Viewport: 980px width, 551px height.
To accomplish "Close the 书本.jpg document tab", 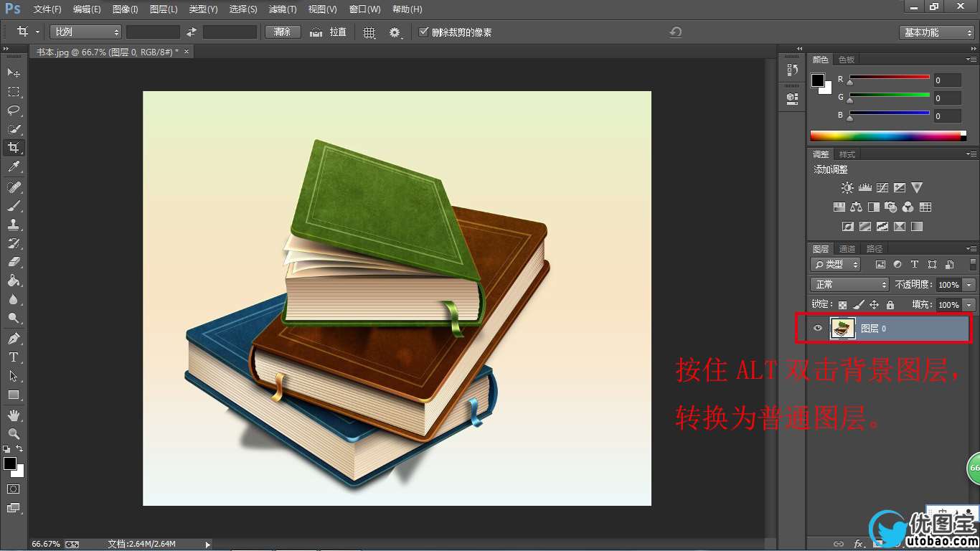I will (187, 52).
